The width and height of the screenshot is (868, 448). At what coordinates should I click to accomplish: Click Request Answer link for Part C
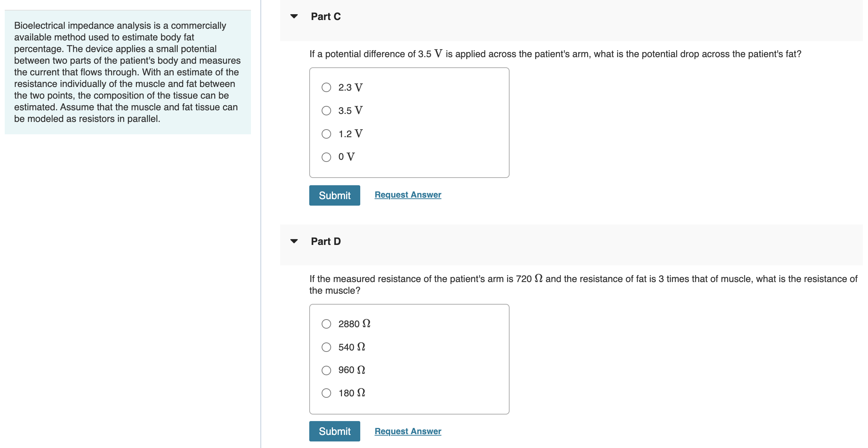pos(408,195)
